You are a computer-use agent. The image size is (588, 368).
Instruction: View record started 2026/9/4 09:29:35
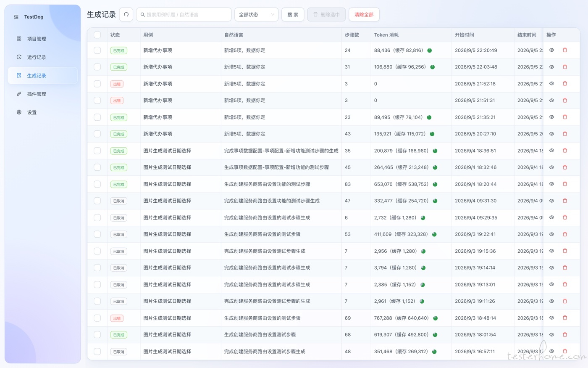coord(552,217)
